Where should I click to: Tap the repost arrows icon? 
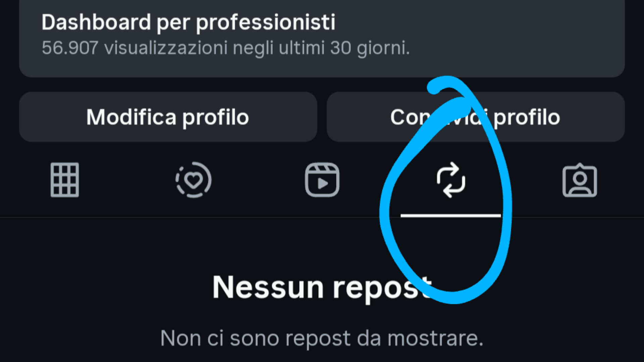click(x=451, y=180)
